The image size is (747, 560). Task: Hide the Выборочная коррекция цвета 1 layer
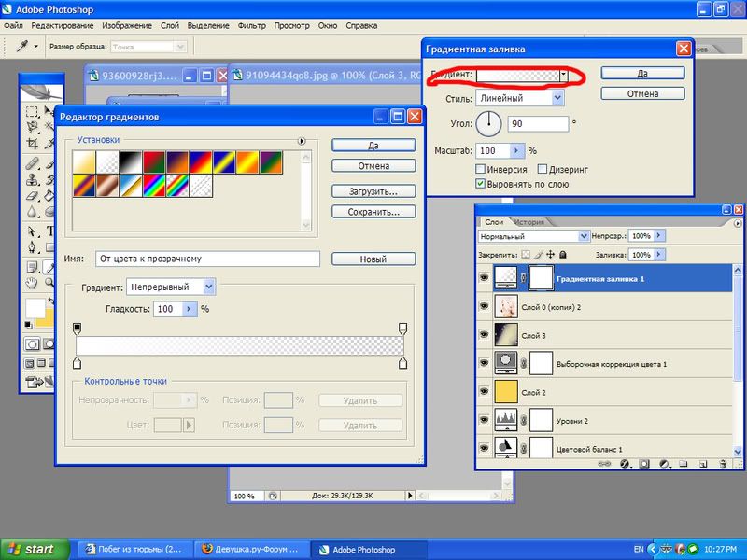coord(484,363)
